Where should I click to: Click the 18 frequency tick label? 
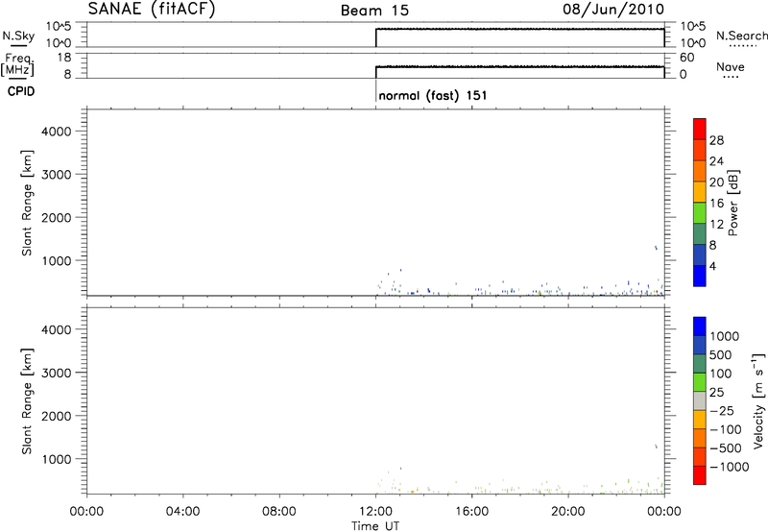pyautogui.click(x=64, y=58)
